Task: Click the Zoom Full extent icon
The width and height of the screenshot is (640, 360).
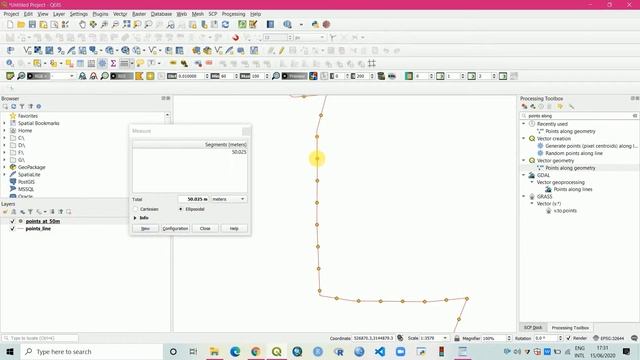Action: (x=127, y=24)
